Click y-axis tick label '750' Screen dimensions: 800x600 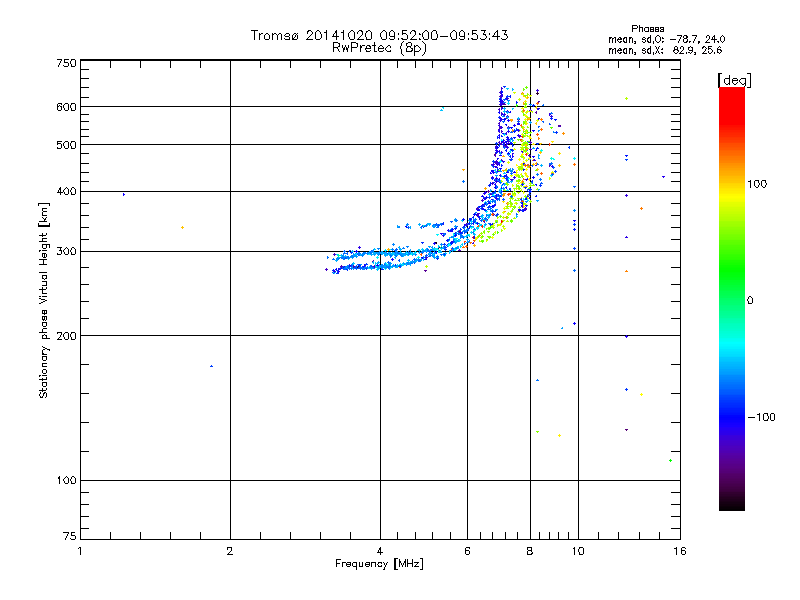tap(66, 63)
